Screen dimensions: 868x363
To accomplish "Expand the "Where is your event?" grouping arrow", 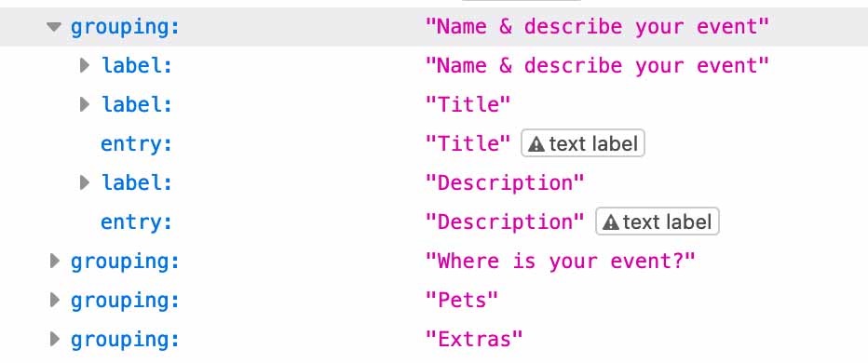I will [54, 261].
